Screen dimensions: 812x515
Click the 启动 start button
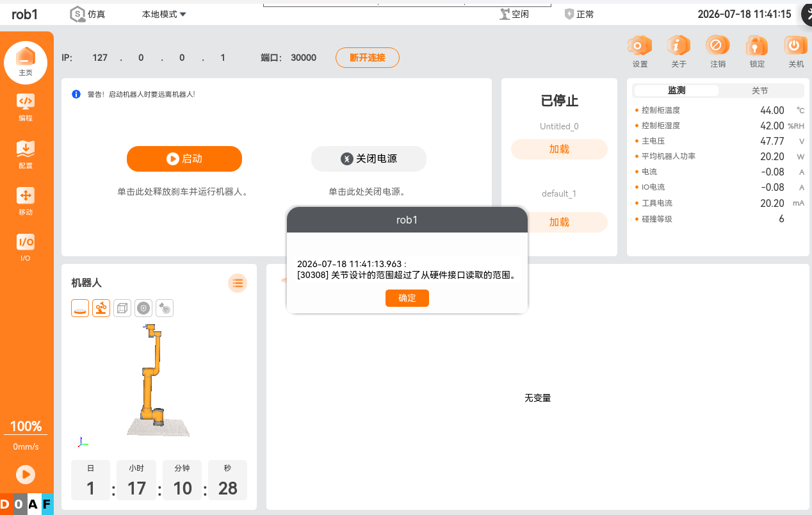pos(184,159)
